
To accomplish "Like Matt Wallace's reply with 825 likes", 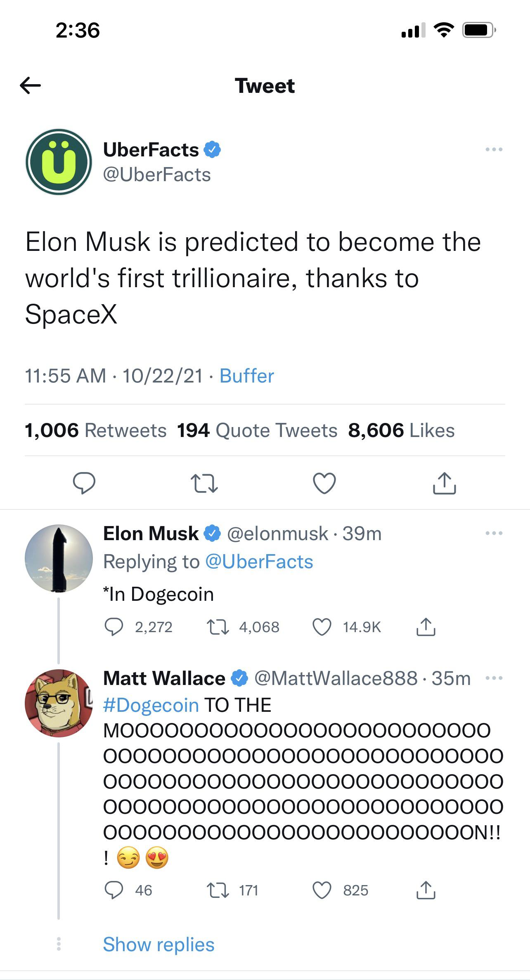I will coord(322,890).
